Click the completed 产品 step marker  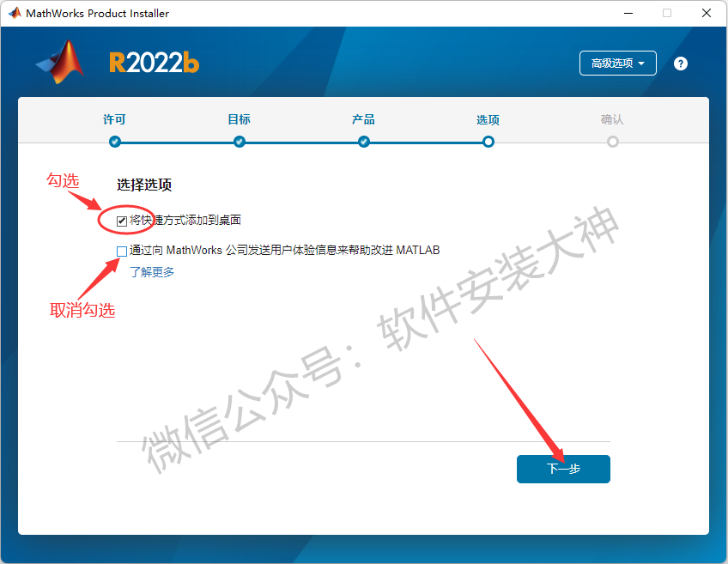363,142
